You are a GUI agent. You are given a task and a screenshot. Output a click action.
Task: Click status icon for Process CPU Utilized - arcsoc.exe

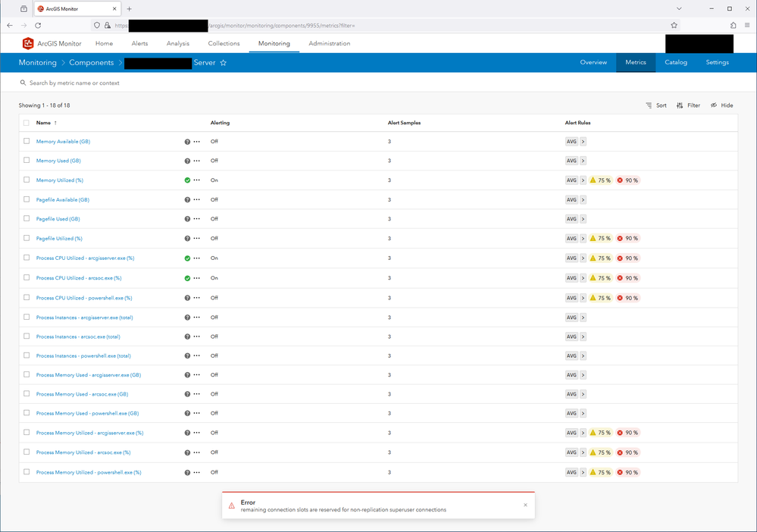pos(187,278)
